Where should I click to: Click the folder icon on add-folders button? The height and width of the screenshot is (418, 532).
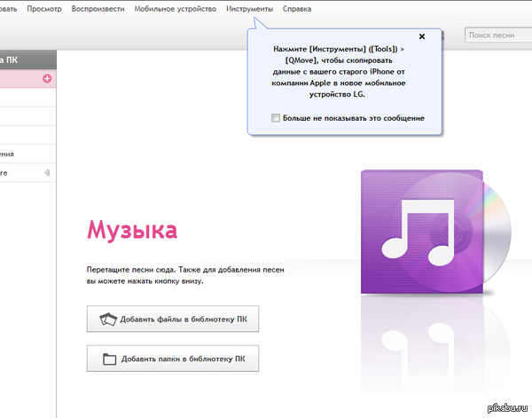110,359
